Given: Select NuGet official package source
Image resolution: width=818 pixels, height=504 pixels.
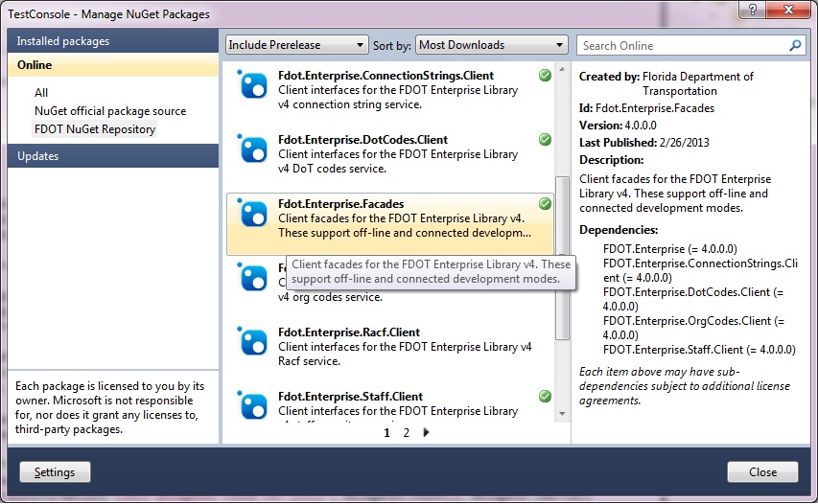Looking at the screenshot, I should 110,111.
